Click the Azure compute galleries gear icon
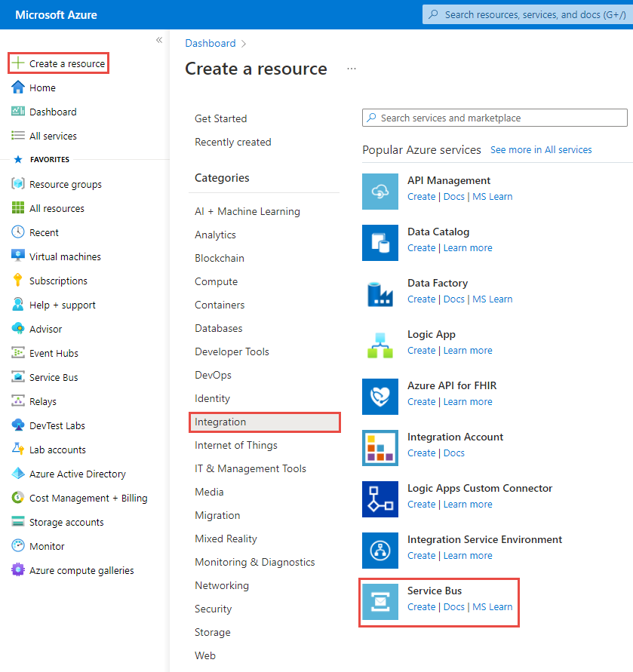This screenshot has height=672, width=633. tap(18, 570)
